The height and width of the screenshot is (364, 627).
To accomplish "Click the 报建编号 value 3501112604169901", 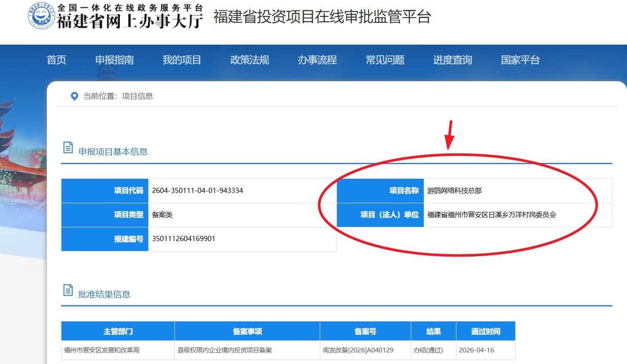I will point(184,239).
